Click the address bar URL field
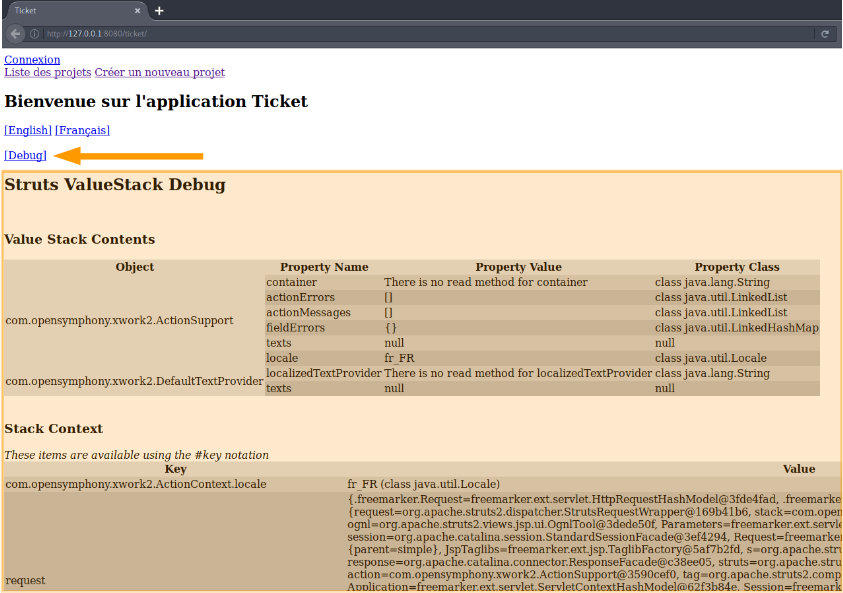 pyautogui.click(x=427, y=34)
